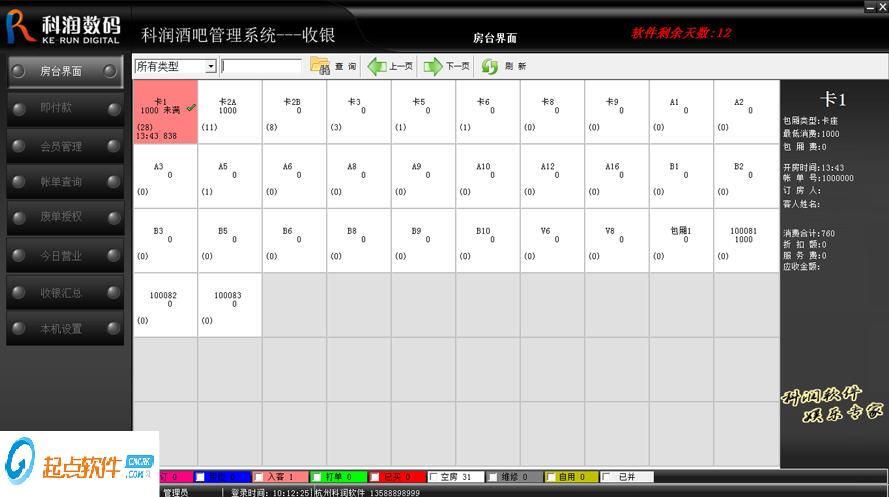Toggle the green 打单 filter checkbox
This screenshot has height=497, width=889.
pyautogui.click(x=317, y=477)
